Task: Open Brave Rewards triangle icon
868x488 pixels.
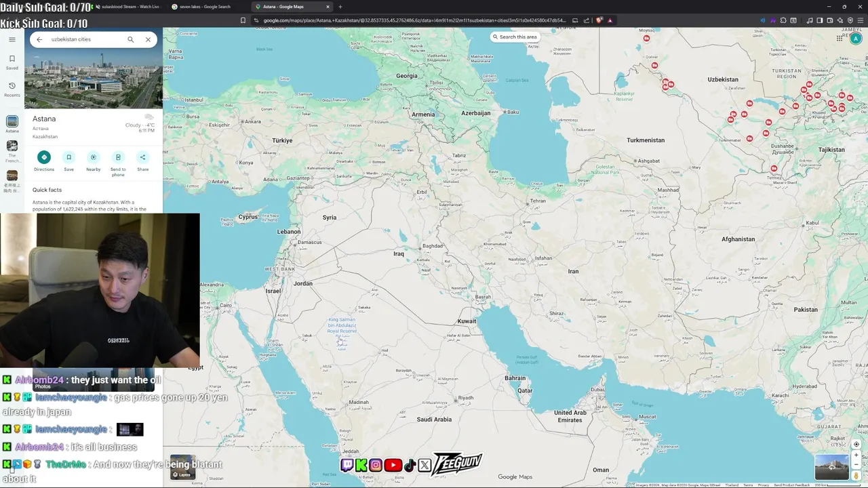Action: point(610,20)
